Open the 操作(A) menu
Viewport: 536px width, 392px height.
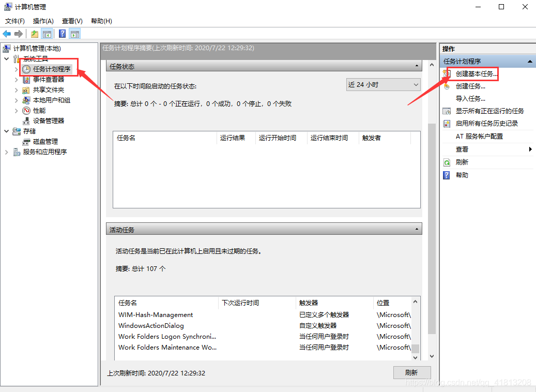click(x=43, y=21)
